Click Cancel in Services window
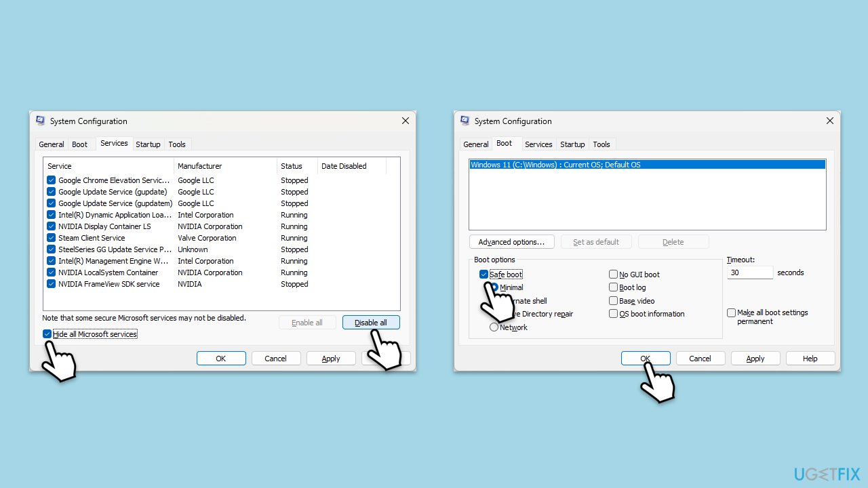 276,359
